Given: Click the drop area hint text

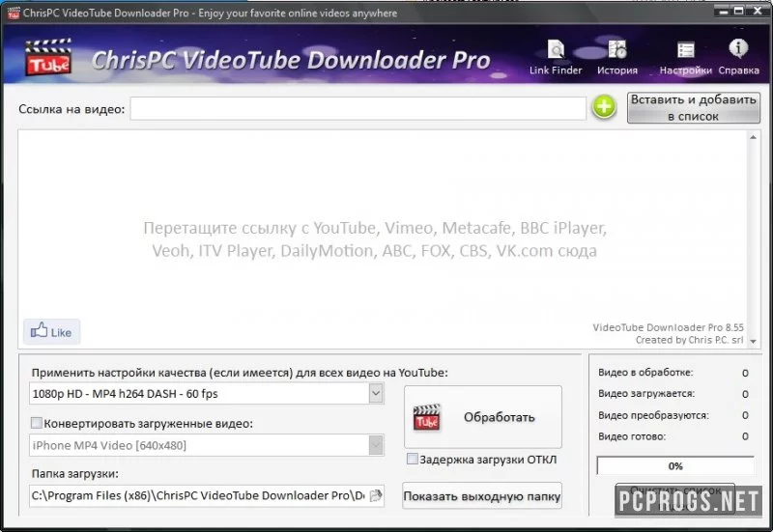Looking at the screenshot, I should pos(375,239).
